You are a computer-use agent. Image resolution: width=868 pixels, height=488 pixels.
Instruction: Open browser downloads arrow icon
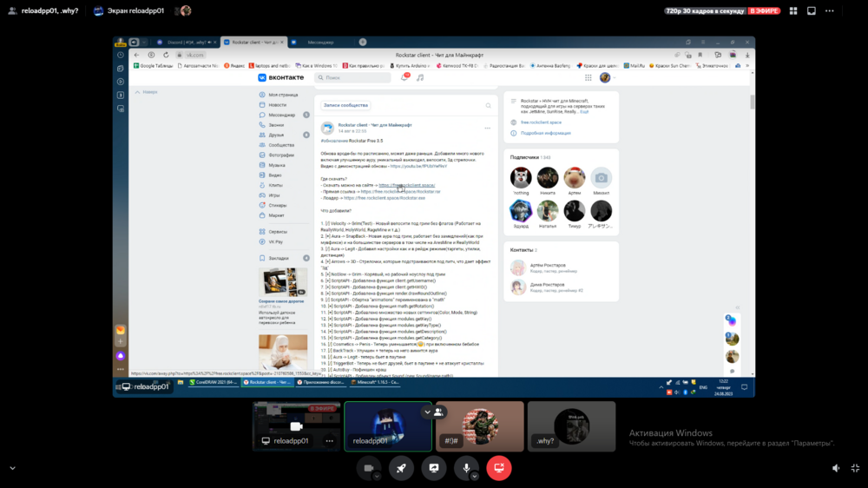click(x=747, y=55)
